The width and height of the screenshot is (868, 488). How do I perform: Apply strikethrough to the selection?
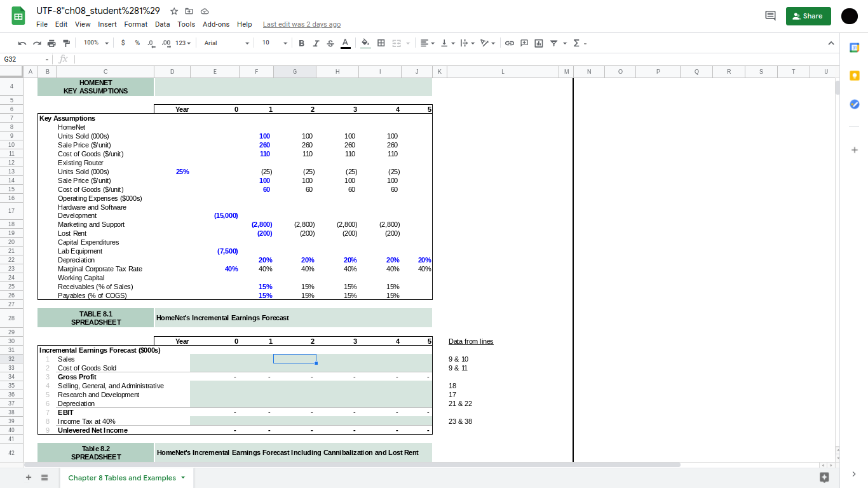(x=330, y=43)
